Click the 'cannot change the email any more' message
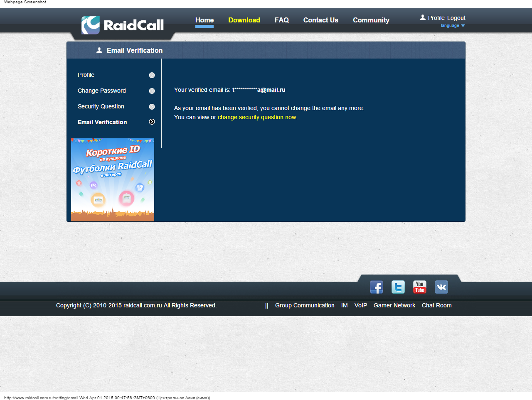 (269, 108)
